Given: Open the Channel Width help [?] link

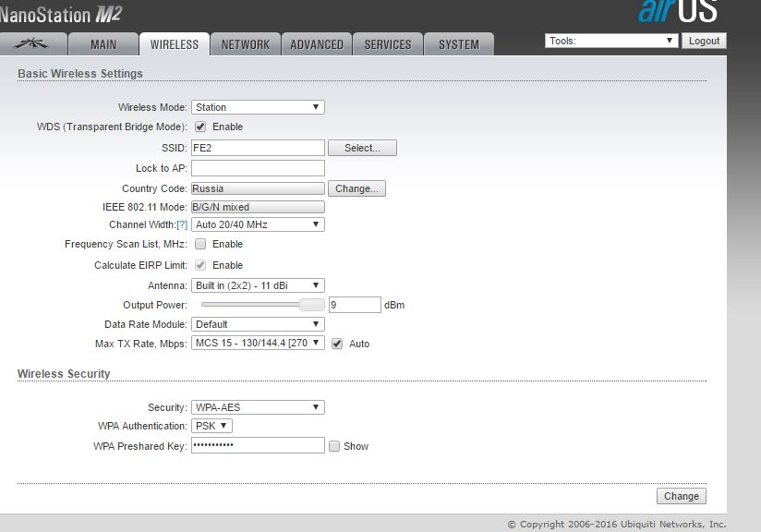Looking at the screenshot, I should click(x=182, y=224).
